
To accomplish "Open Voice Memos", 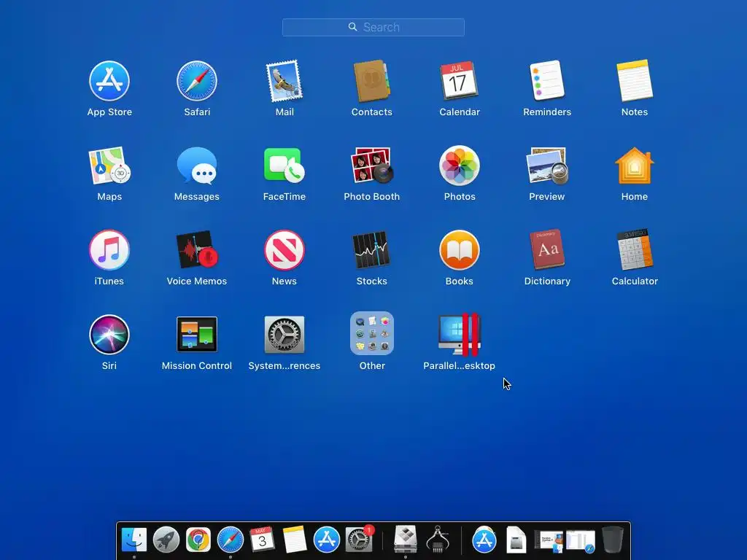I will 197,250.
